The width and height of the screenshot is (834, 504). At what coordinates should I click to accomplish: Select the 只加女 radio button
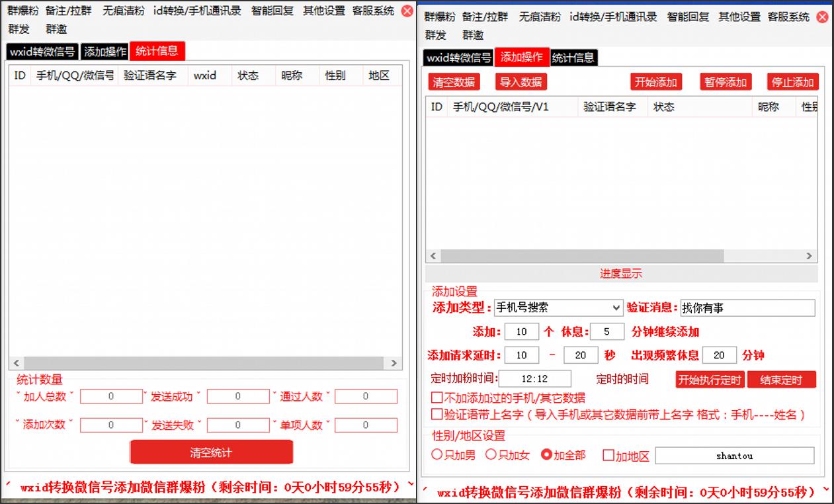tap(491, 454)
